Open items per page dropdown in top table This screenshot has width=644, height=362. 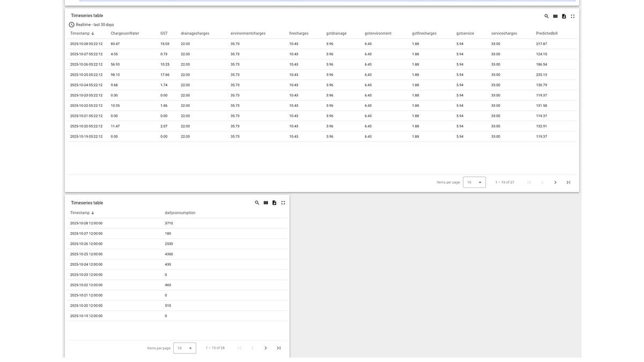coord(473,182)
